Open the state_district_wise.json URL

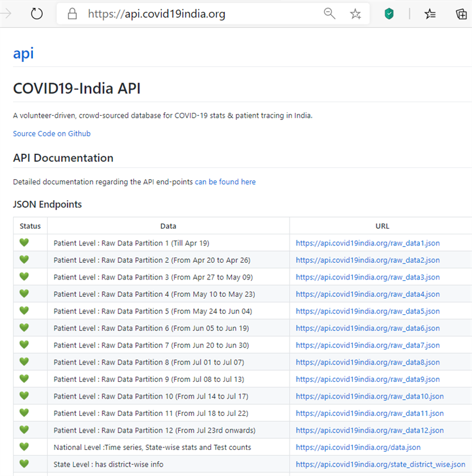coord(380,464)
